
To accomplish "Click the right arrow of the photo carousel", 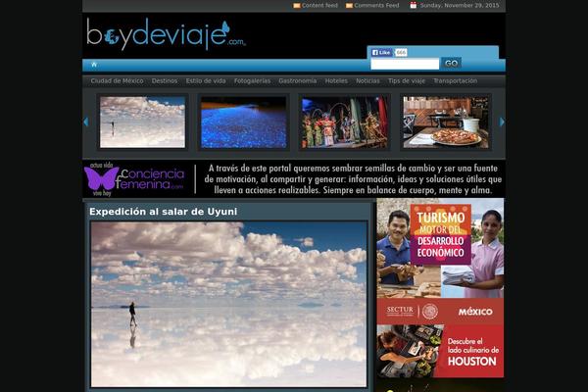I will pyautogui.click(x=502, y=122).
